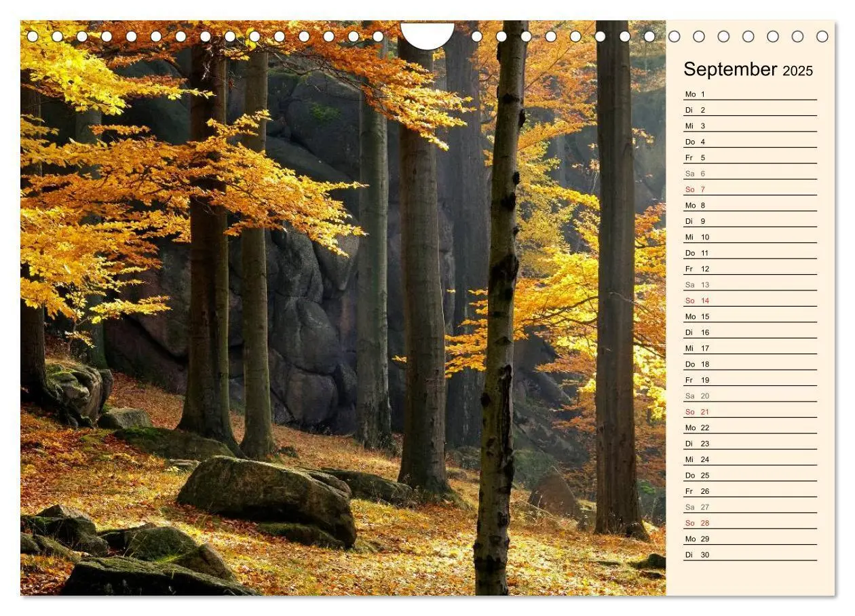Select the row Di 23
Image resolution: width=855 pixels, height=616 pixels.
point(750,443)
